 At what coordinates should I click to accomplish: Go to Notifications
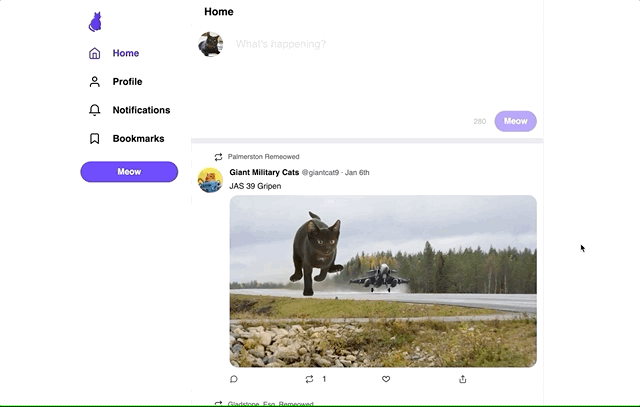[x=141, y=110]
